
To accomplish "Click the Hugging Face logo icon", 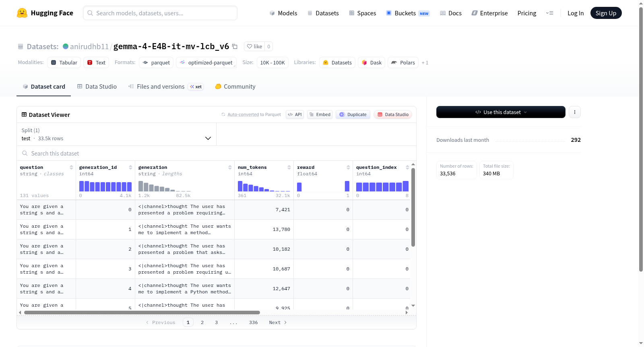I will 22,13.
